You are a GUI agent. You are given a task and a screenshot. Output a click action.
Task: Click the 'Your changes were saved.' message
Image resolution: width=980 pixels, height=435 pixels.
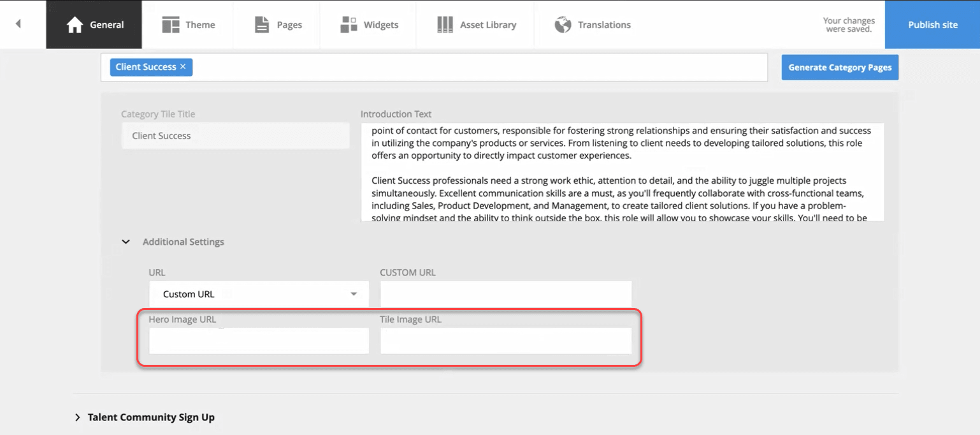click(x=849, y=25)
